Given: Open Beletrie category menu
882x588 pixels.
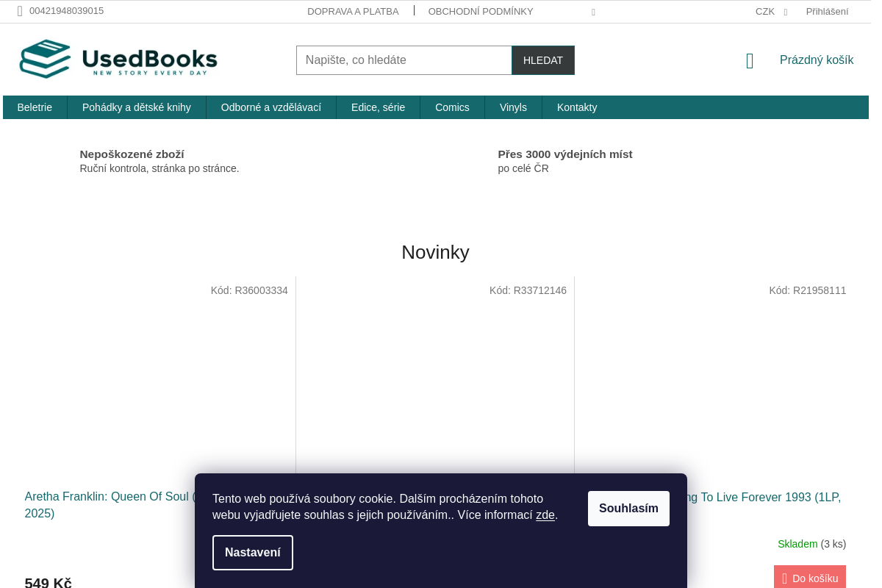Looking at the screenshot, I should coord(35,107).
